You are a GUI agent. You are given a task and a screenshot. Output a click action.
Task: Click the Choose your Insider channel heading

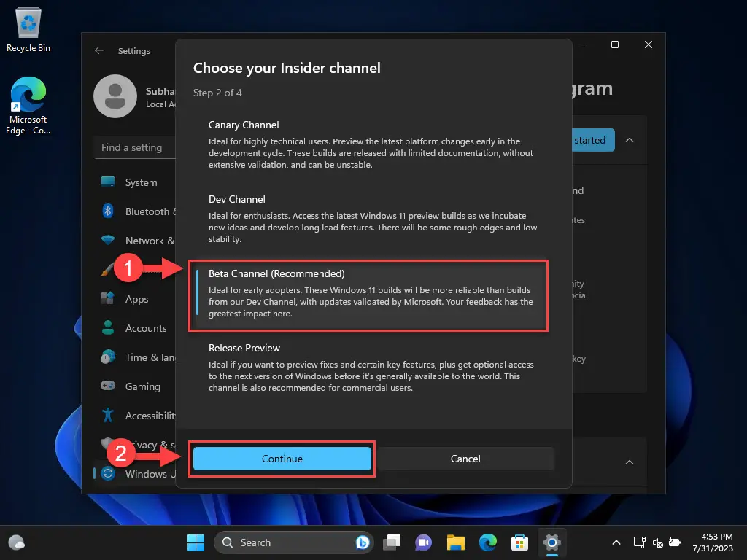287,68
